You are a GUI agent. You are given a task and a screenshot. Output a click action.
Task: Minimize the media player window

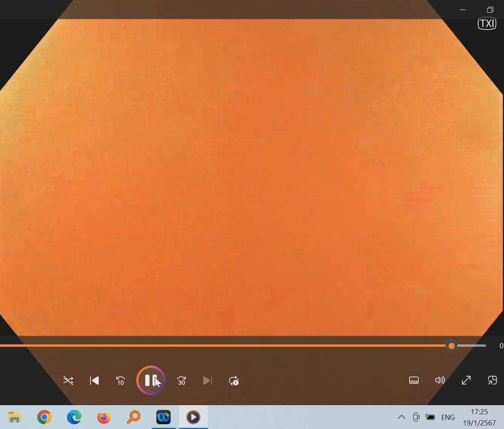point(463,10)
